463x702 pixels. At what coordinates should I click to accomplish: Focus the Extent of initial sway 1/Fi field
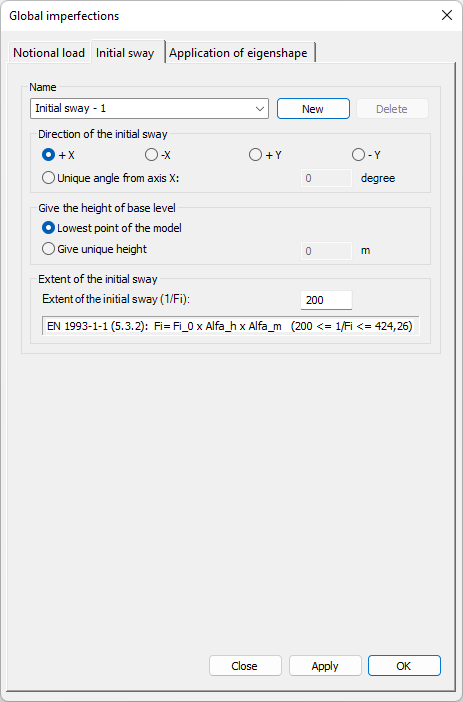(326, 300)
